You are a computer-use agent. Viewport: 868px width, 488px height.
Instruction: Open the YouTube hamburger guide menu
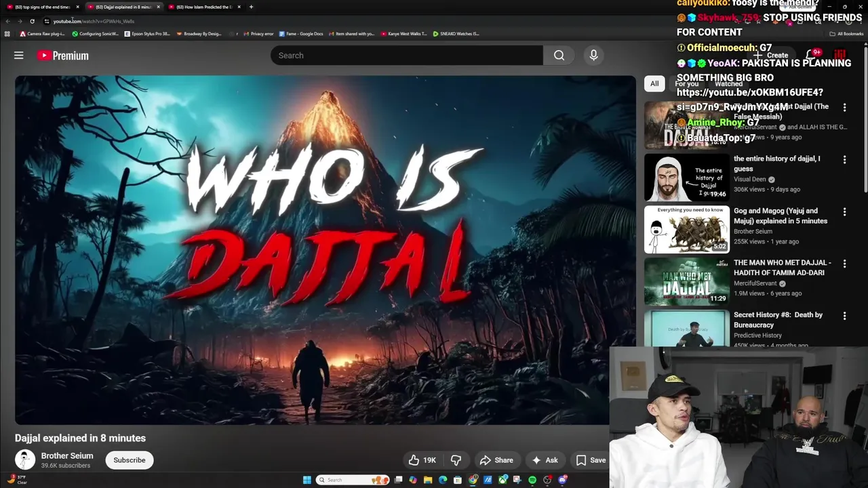point(18,56)
